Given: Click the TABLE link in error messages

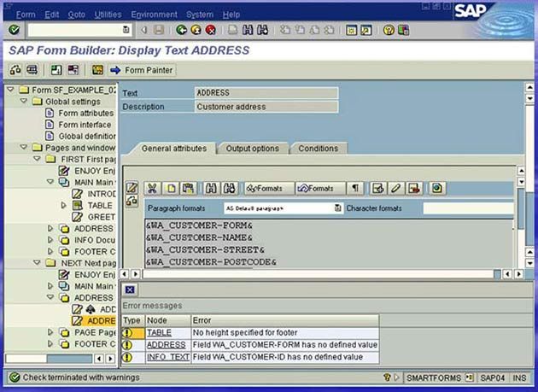Looking at the screenshot, I should click(x=159, y=332).
